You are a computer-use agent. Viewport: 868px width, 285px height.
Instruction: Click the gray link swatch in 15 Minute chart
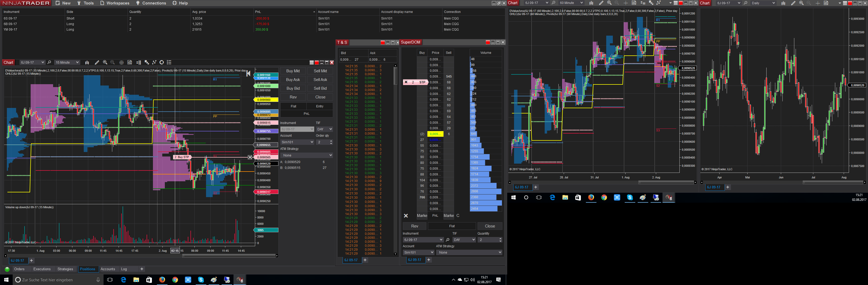click(311, 63)
